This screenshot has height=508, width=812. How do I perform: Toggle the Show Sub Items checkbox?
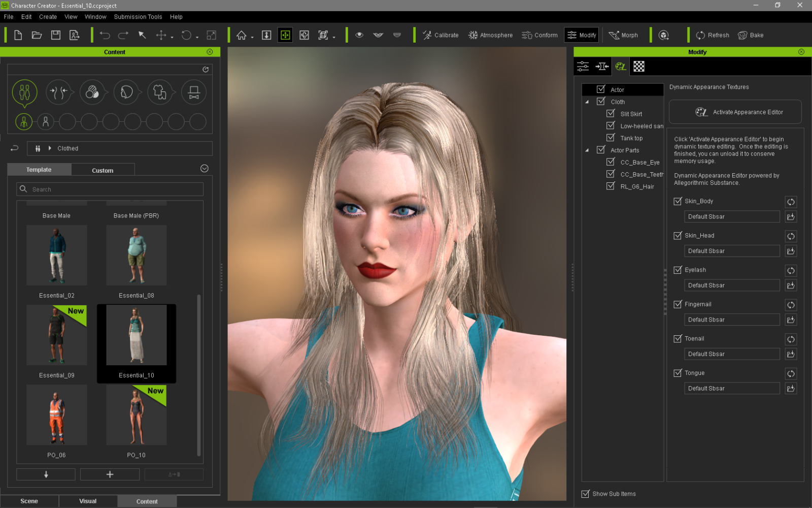tap(586, 494)
